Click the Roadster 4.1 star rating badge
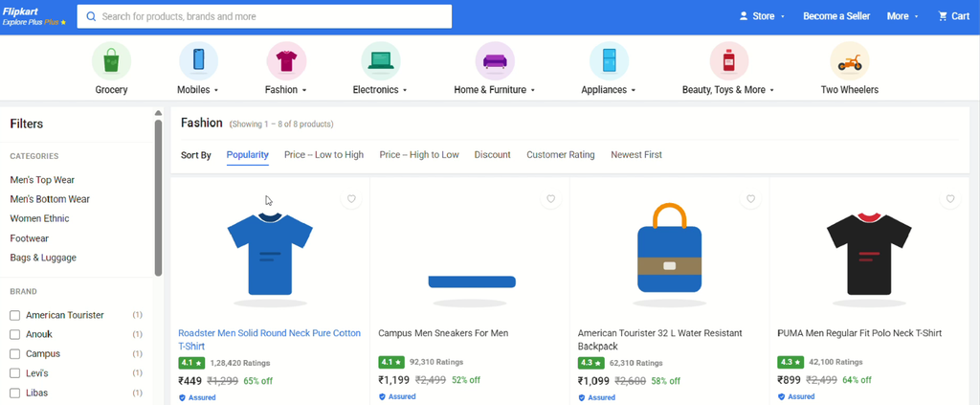 191,363
